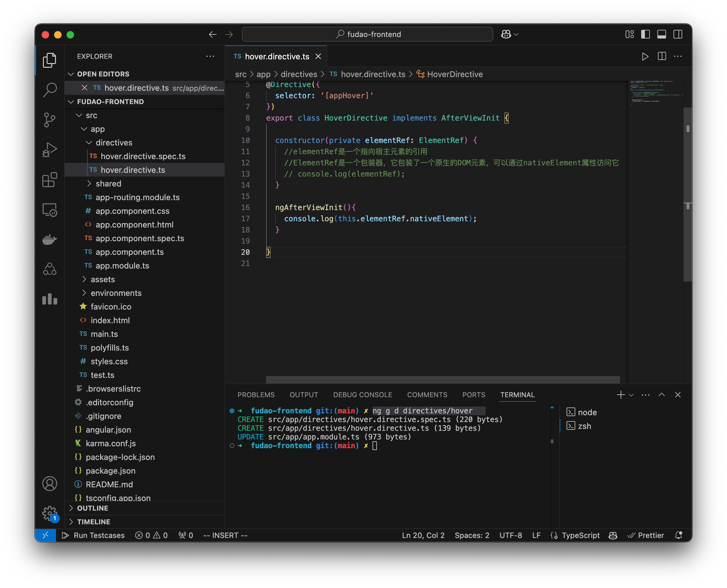
Task: Open the Remote Explorer view
Action: [50, 210]
